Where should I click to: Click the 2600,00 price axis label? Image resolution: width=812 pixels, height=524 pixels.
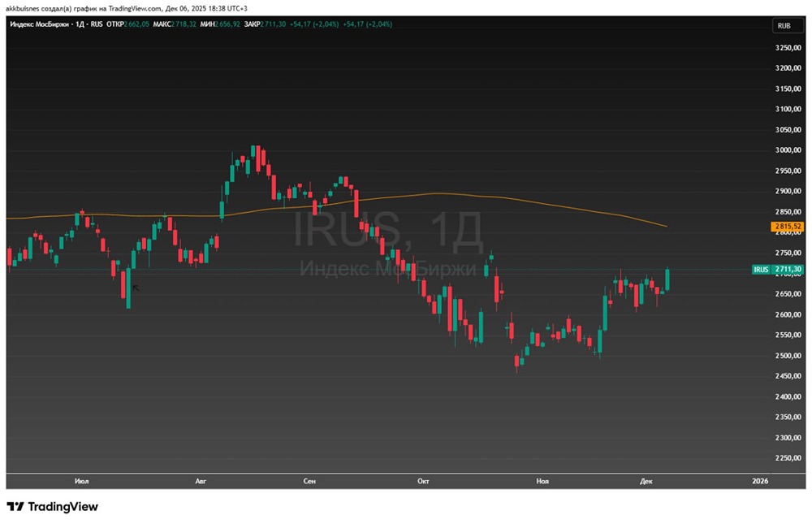coord(788,314)
